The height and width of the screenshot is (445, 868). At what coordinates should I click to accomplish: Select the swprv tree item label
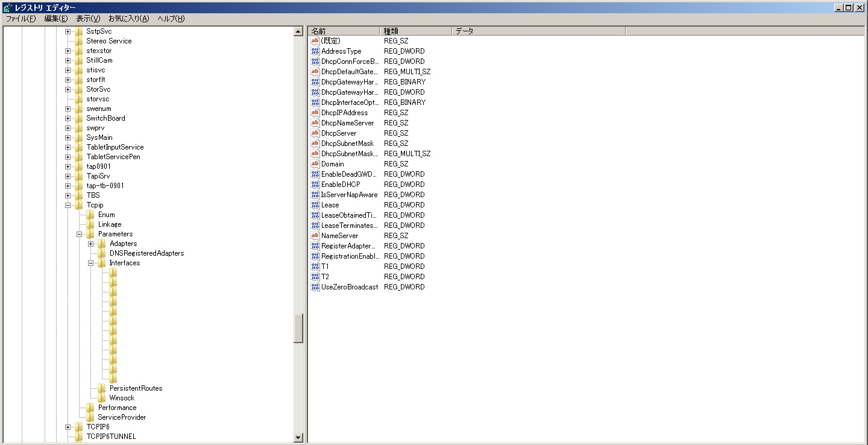[x=95, y=128]
